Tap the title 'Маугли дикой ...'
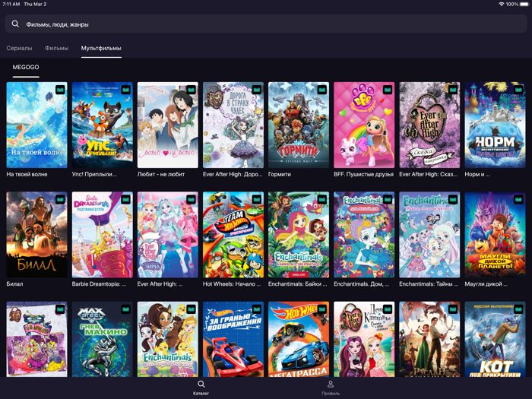Screen dimensions: 532x399 [x=486, y=284]
